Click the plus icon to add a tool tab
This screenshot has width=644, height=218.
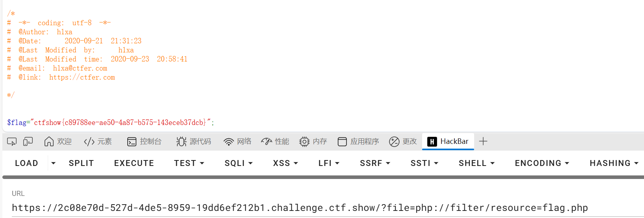483,141
